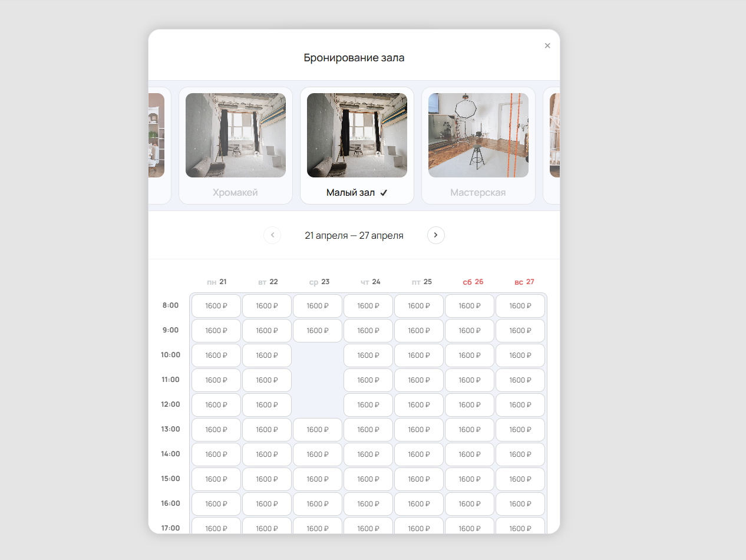The image size is (746, 560).
Task: Book Thursday 24 at 8:00 slot
Action: tap(368, 306)
